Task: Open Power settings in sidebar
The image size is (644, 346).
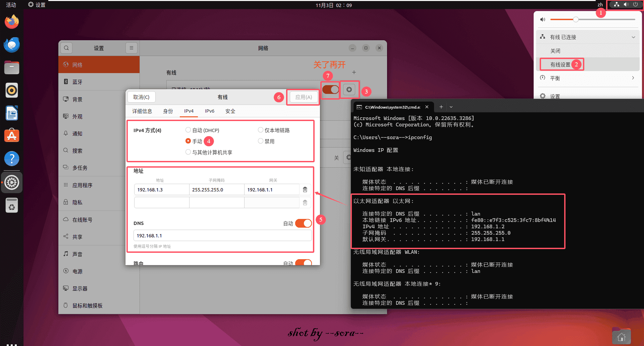Action: pyautogui.click(x=99, y=271)
